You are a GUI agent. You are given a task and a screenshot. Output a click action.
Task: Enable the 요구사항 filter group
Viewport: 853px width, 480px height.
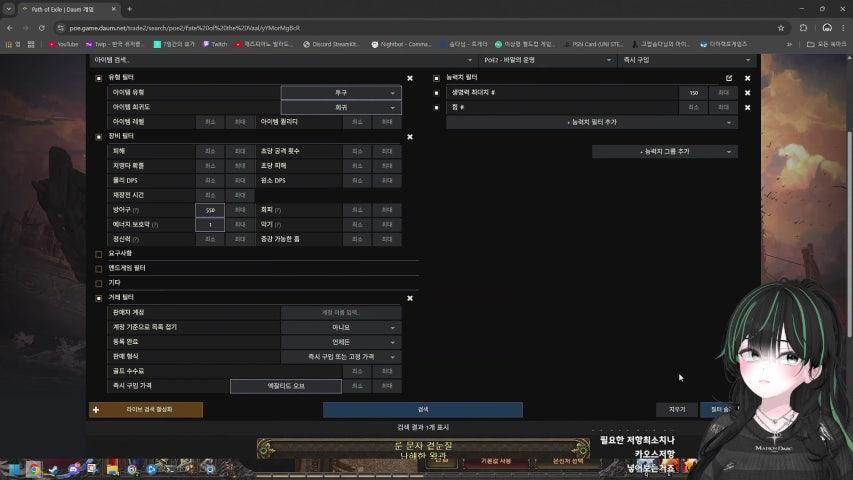click(x=98, y=254)
